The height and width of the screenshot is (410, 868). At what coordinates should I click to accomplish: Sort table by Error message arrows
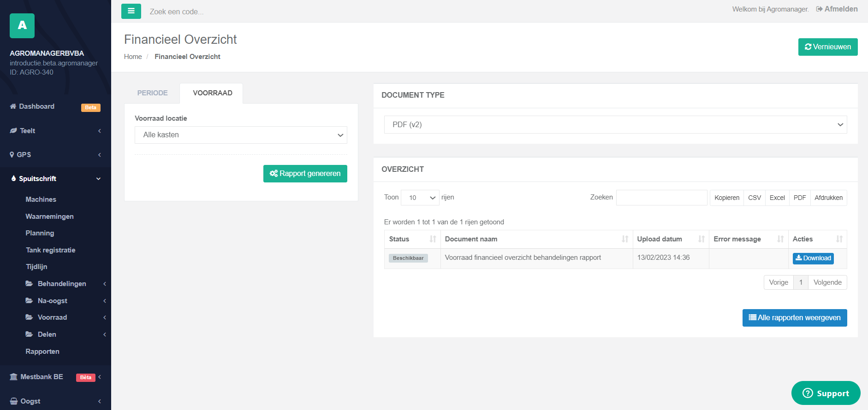[780, 239]
